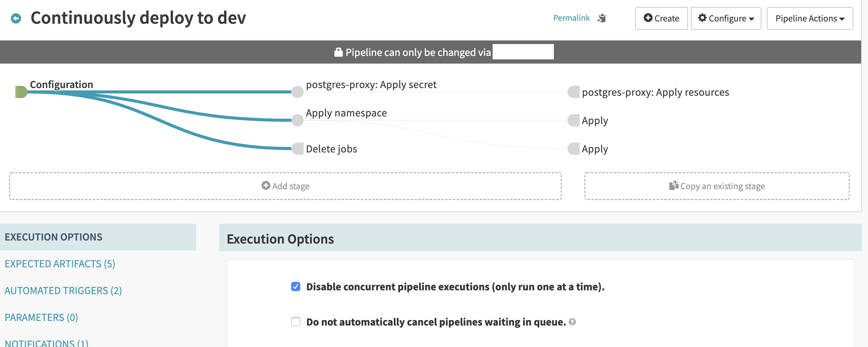Screen dimensions: 868x347
Task: Click the Add stage button
Action: click(x=285, y=186)
